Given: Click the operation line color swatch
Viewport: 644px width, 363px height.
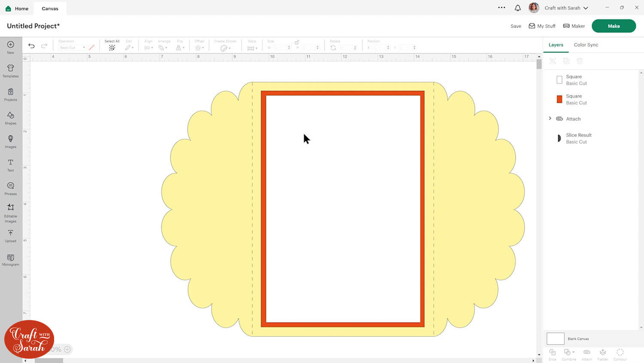Looking at the screenshot, I should click(91, 47).
